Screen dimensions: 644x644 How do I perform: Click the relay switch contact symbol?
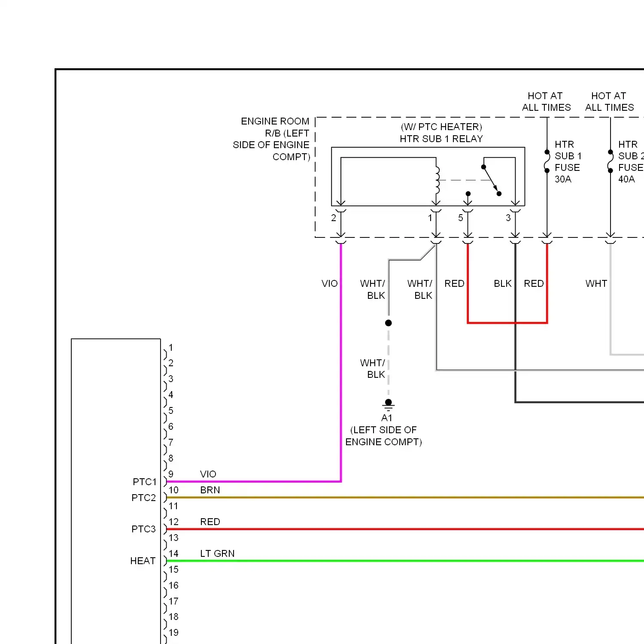click(491, 180)
